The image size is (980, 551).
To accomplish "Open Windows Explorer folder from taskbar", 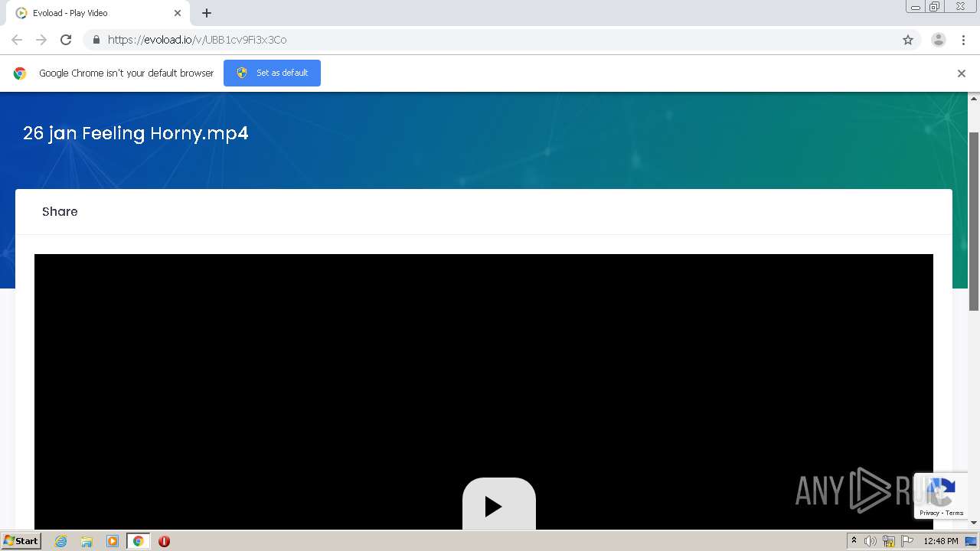I will pyautogui.click(x=87, y=541).
